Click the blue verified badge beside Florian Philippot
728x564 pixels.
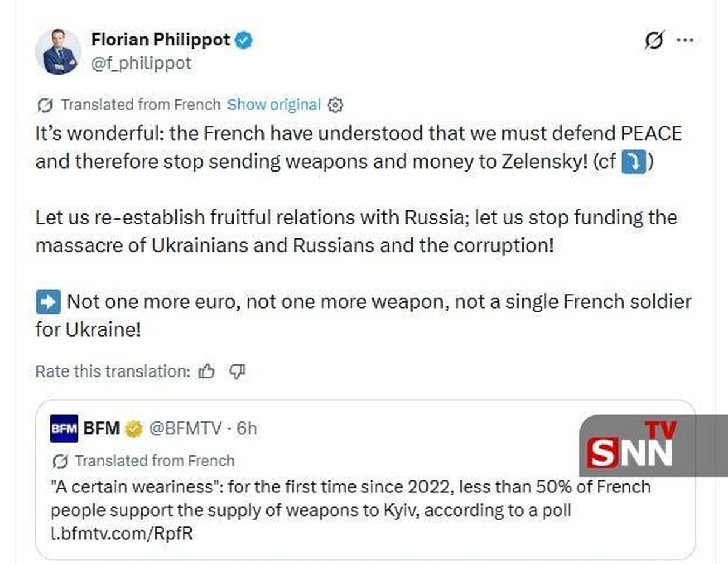[244, 41]
